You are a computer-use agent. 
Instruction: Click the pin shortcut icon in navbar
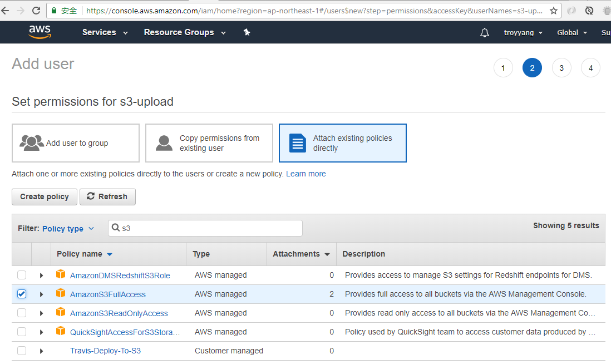point(247,32)
